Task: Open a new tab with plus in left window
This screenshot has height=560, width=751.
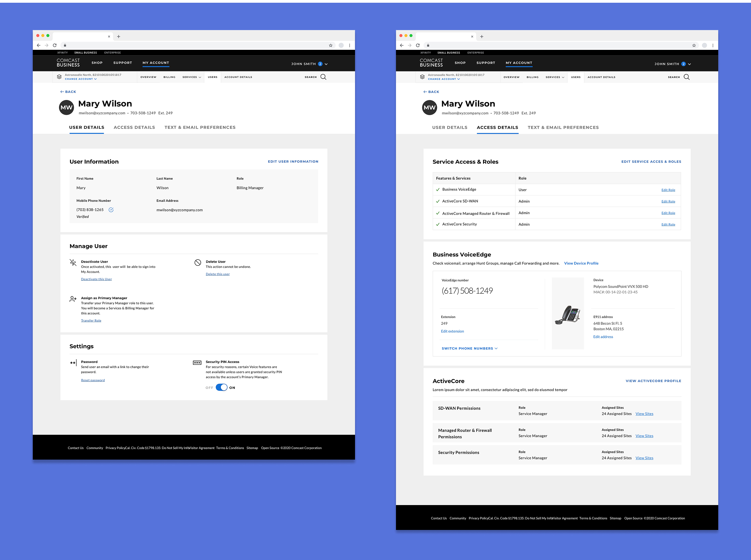Action: 118,37
